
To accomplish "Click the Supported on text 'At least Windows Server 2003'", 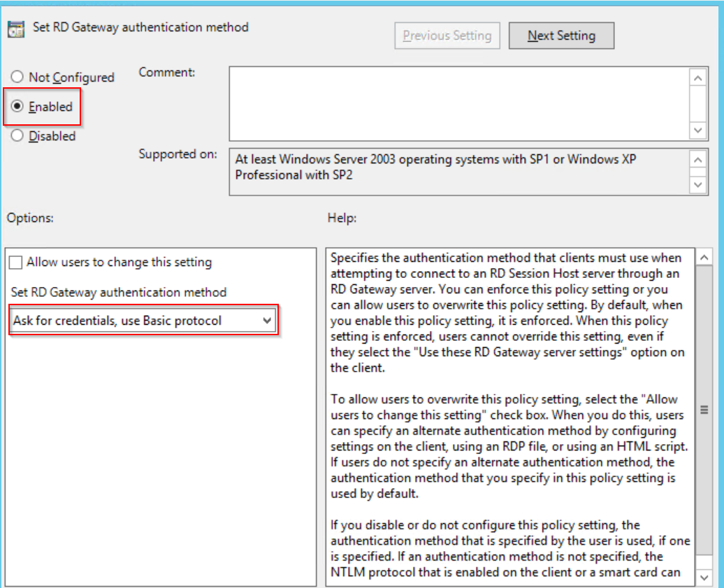I will pos(315,159).
